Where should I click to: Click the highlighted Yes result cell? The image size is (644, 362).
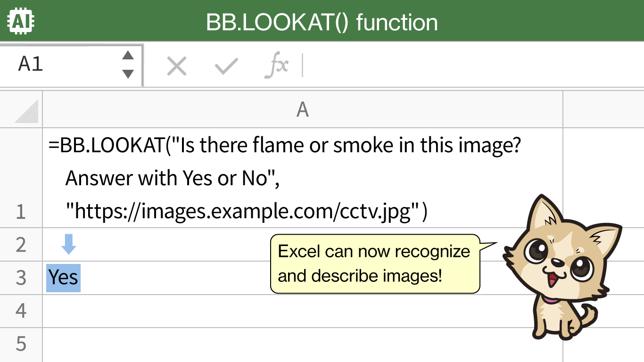(x=64, y=278)
